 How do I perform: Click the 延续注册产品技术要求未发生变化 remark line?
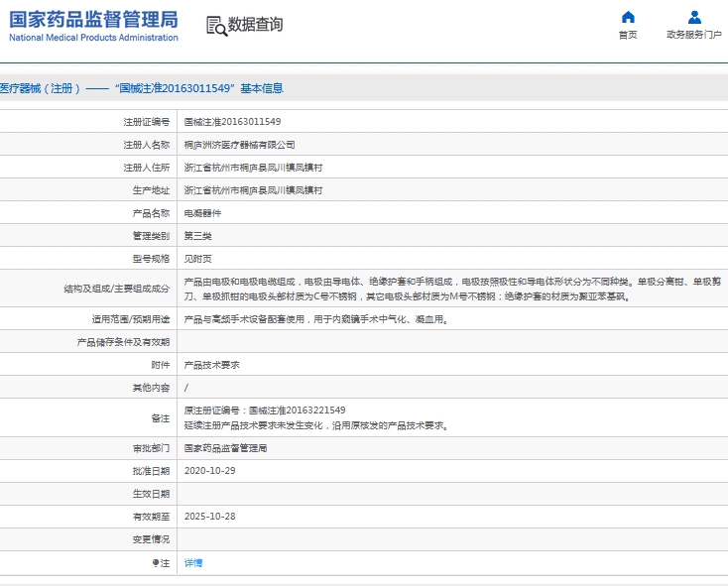point(316,425)
